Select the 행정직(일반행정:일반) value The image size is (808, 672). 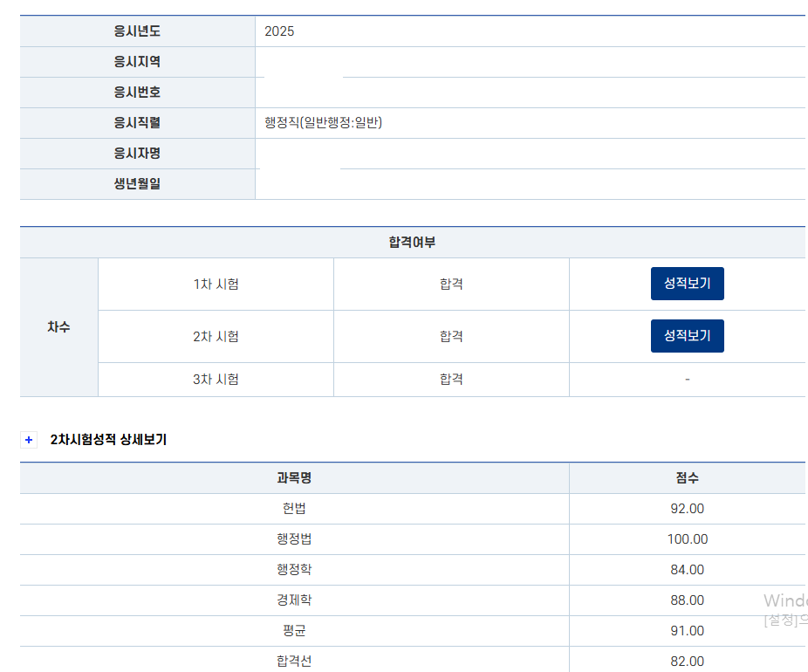[323, 123]
